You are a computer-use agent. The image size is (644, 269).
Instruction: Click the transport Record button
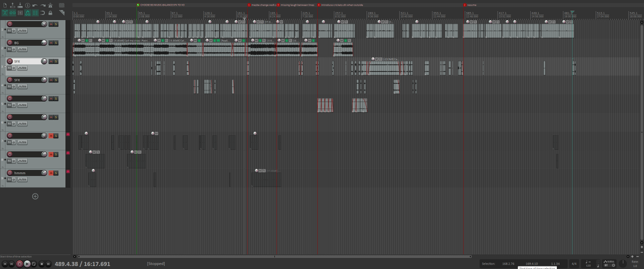[19, 264]
